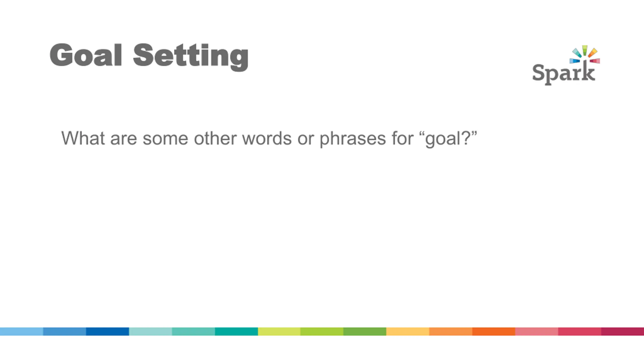Select the pale teal segment of the color bar
The width and height of the screenshot is (644, 362).
[x=150, y=331]
